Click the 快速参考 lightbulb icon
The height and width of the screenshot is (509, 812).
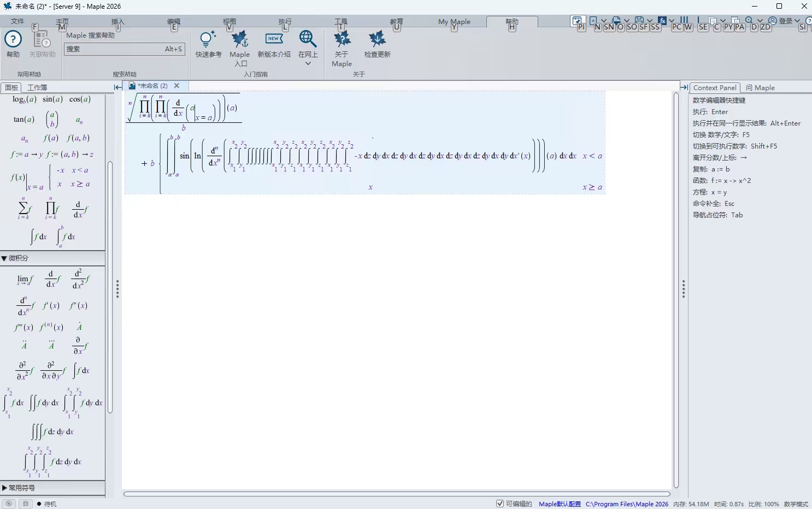tap(208, 39)
